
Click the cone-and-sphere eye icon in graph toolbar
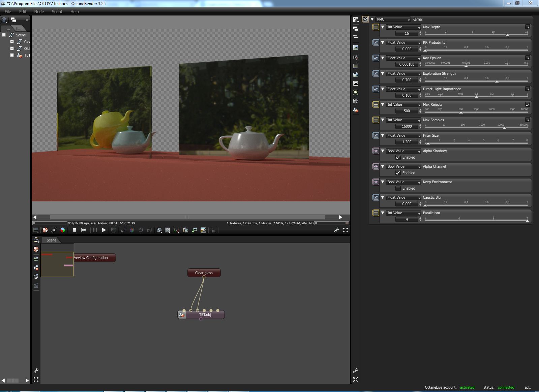[36, 268]
